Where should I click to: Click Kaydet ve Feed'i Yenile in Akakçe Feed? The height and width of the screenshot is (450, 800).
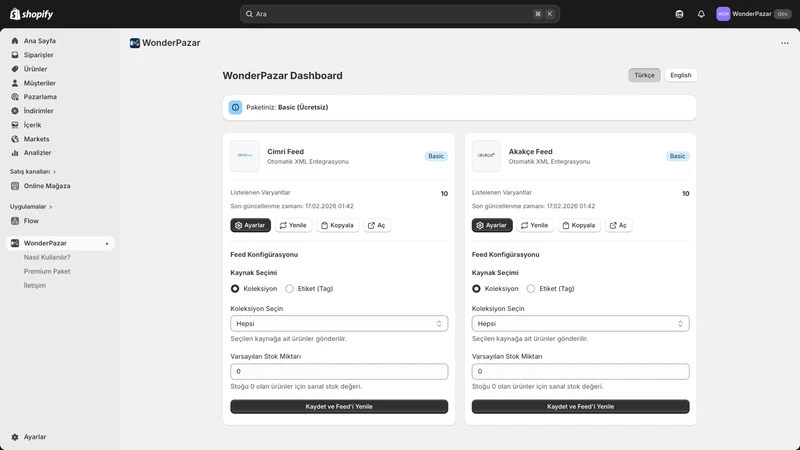(581, 407)
